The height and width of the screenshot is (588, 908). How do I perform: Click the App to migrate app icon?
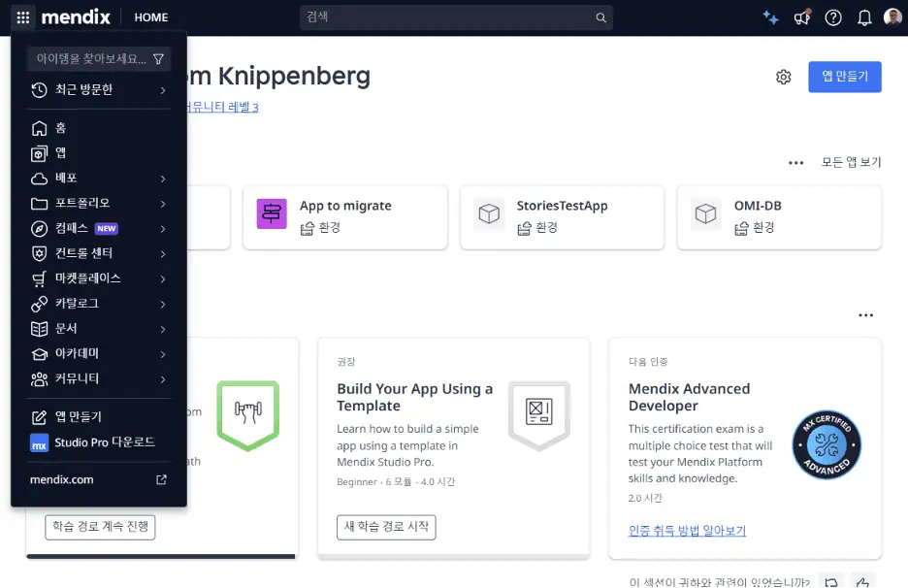click(272, 213)
